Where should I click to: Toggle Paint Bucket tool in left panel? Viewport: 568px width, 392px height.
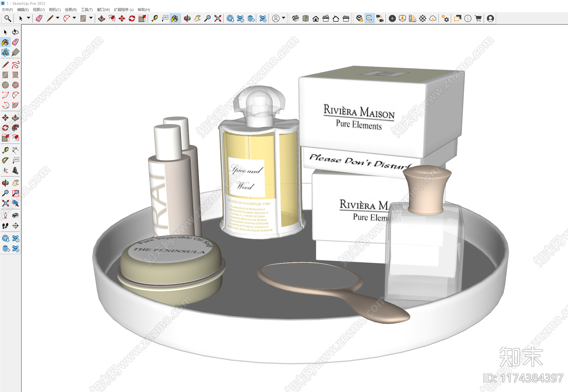click(x=5, y=42)
